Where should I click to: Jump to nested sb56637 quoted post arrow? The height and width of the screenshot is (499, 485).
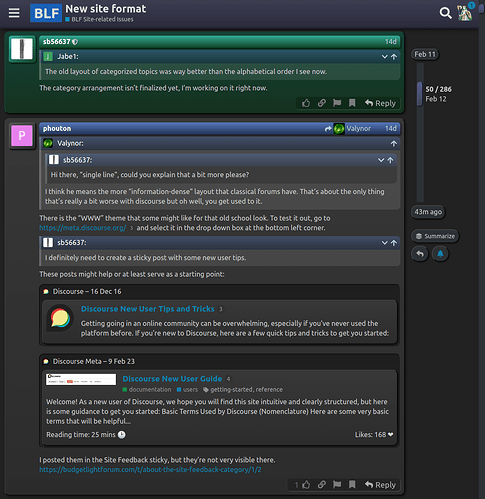click(390, 160)
